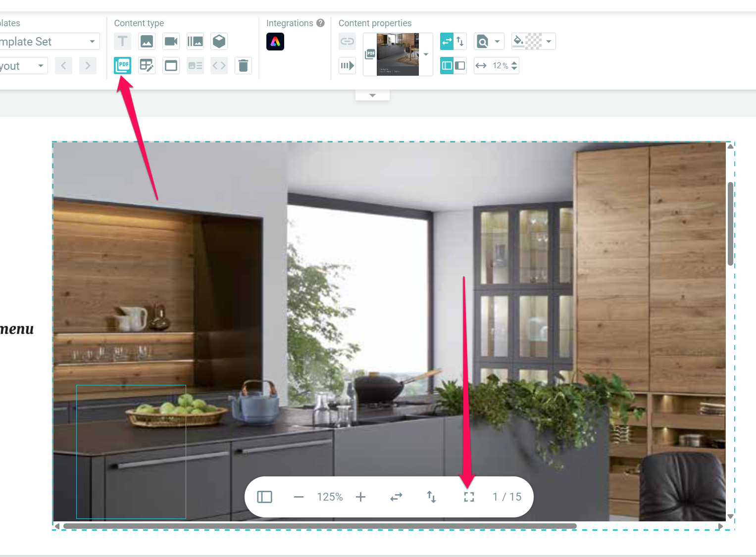
Task: Open the Adobe Express integration
Action: pos(275,42)
